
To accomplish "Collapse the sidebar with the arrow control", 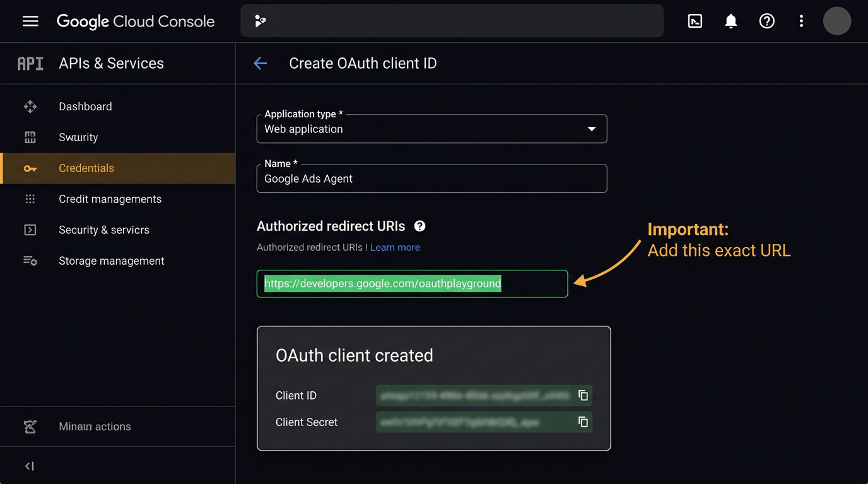I will coord(29,465).
